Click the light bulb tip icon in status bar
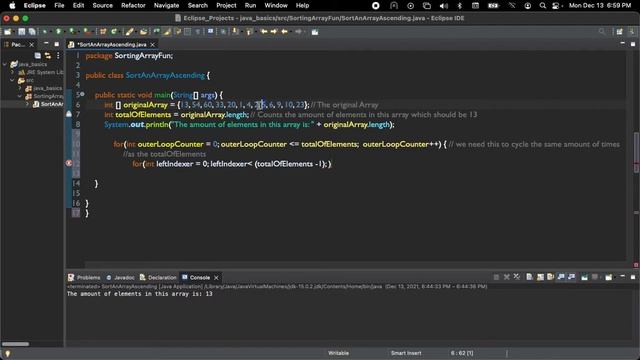 click(x=7, y=353)
